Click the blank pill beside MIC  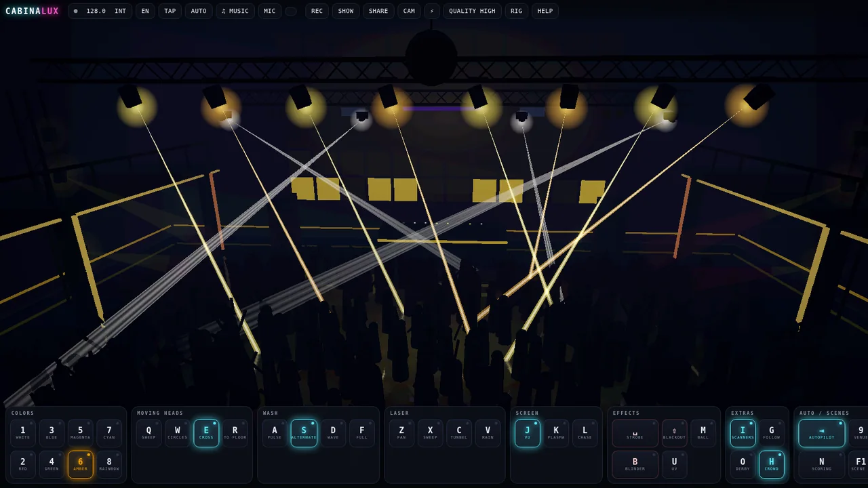point(291,11)
